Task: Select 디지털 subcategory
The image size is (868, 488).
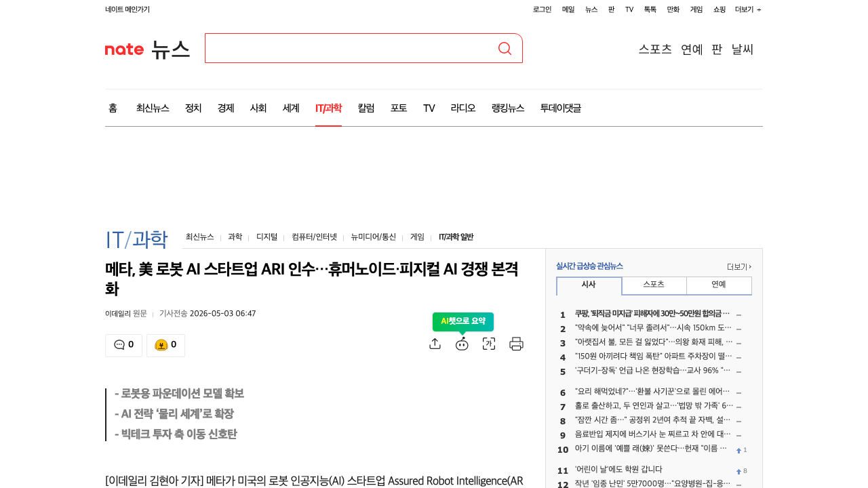Action: pos(267,237)
